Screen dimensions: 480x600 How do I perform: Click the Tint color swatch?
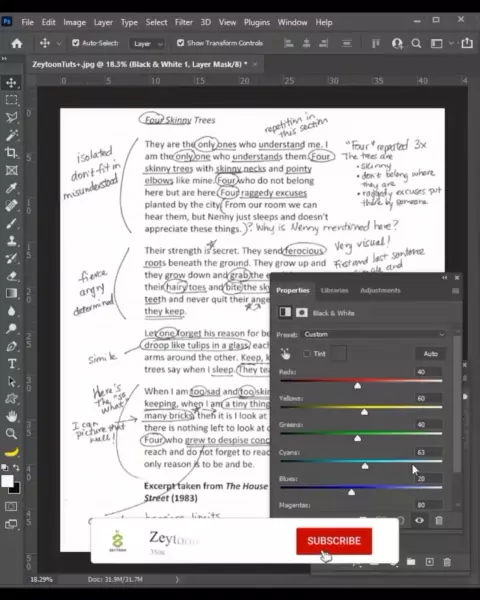coord(339,353)
